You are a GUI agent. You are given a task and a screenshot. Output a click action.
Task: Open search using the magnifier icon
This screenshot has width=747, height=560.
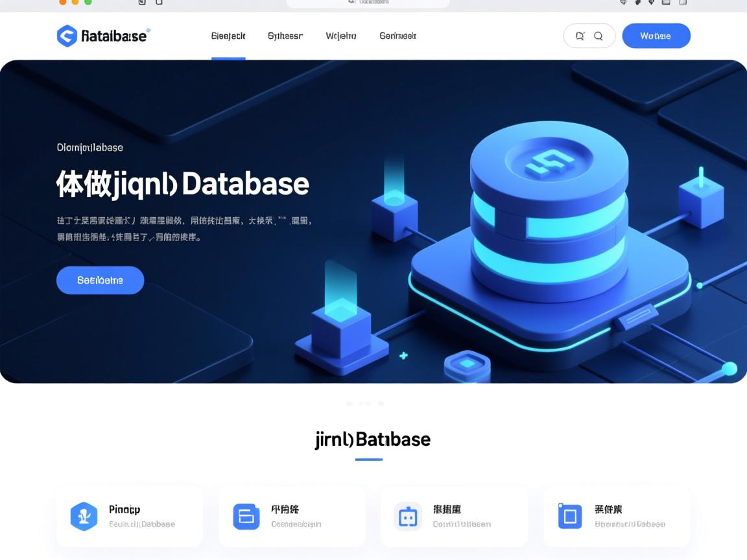(599, 36)
